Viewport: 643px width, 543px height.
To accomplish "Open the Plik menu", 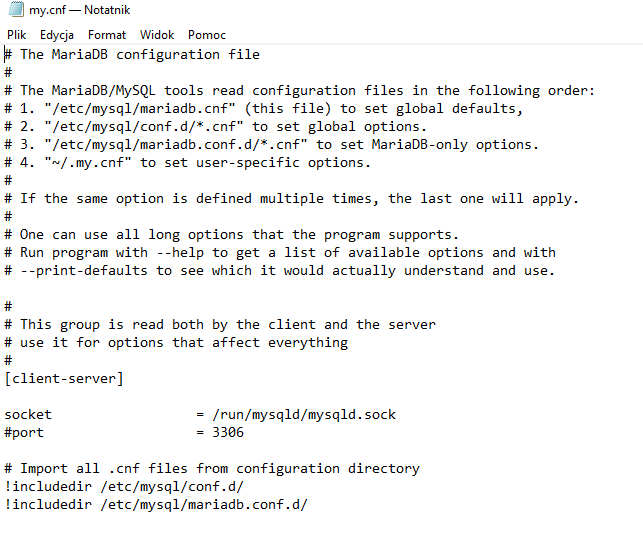I will coord(16,34).
